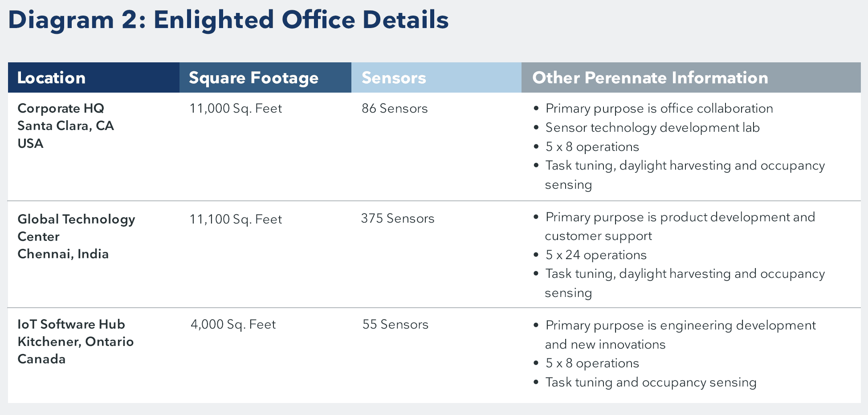Viewport: 868px width, 415px height.
Task: Select the 11,100 Sq. Feet value
Action: tap(236, 220)
